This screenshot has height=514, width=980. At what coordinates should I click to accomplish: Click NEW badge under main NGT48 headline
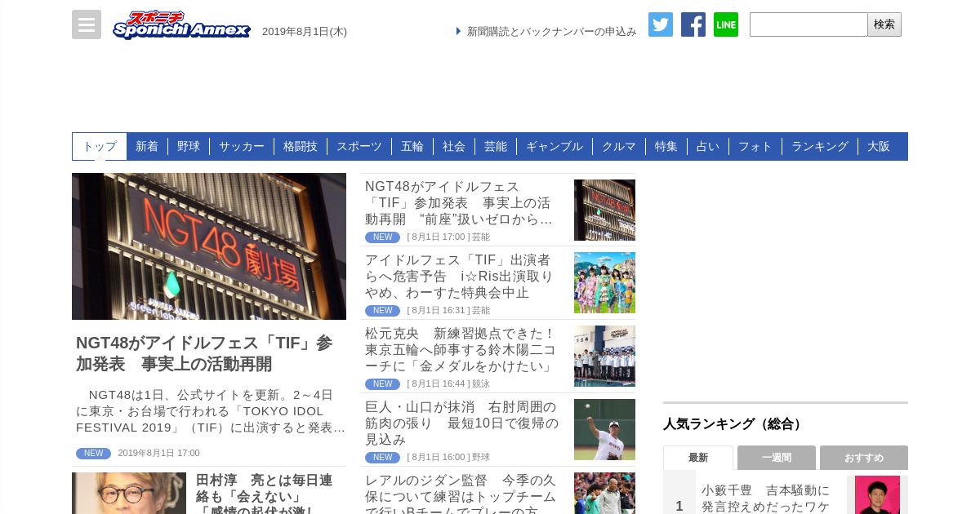tap(93, 454)
